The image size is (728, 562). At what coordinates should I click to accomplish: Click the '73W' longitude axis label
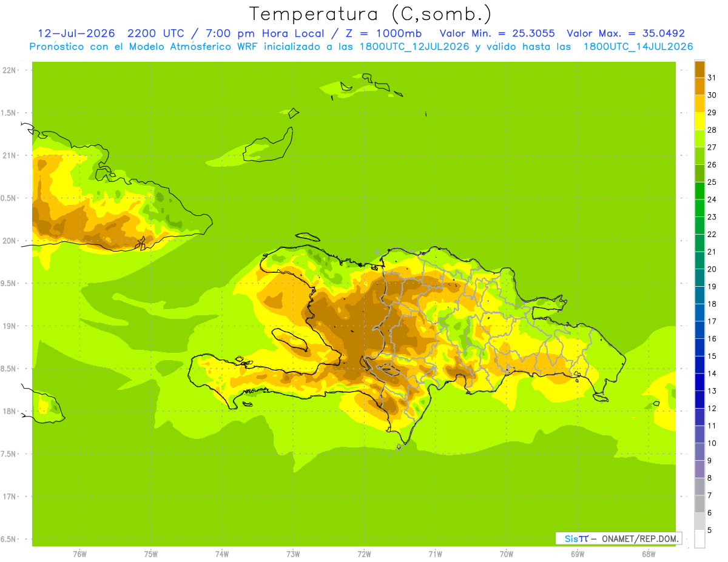click(x=293, y=554)
